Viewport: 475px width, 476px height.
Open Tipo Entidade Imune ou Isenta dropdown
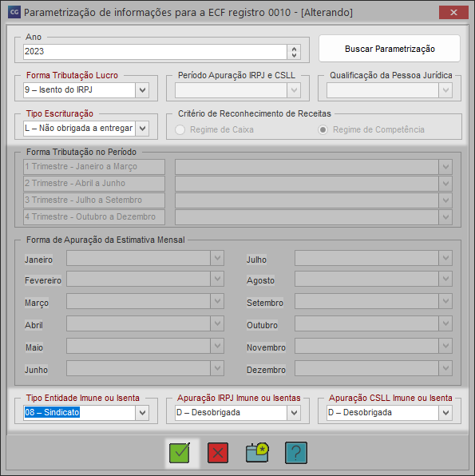(142, 413)
